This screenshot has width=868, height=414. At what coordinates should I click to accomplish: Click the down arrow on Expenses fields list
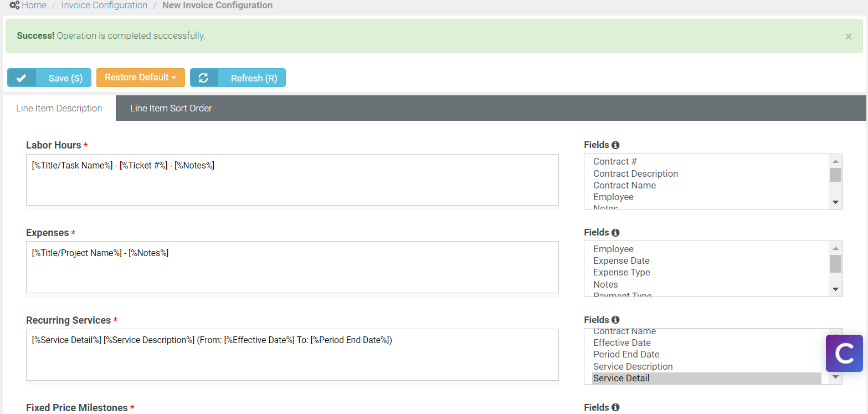coord(835,289)
